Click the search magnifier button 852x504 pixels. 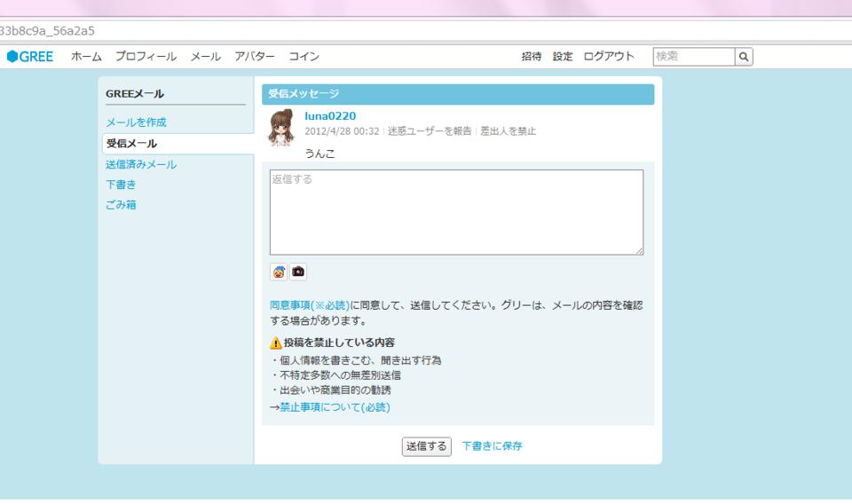(x=744, y=57)
